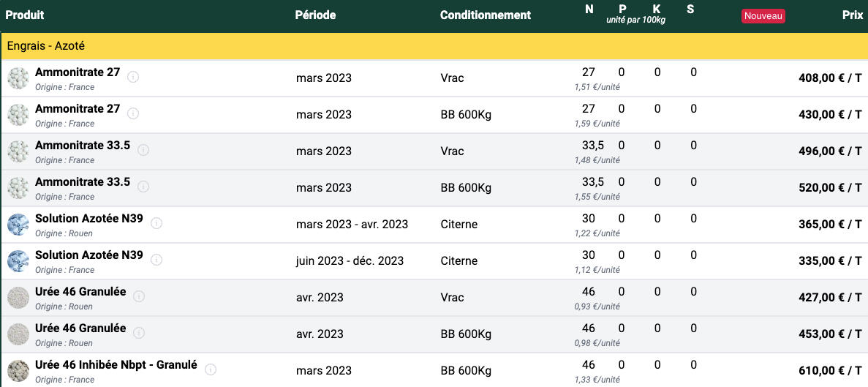
Task: Click the red Nouveau badge
Action: pos(763,16)
